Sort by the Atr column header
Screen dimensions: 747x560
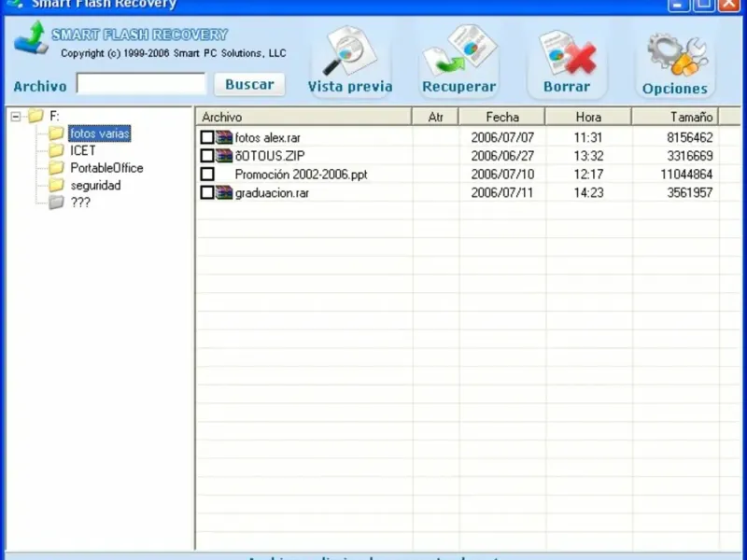[435, 117]
